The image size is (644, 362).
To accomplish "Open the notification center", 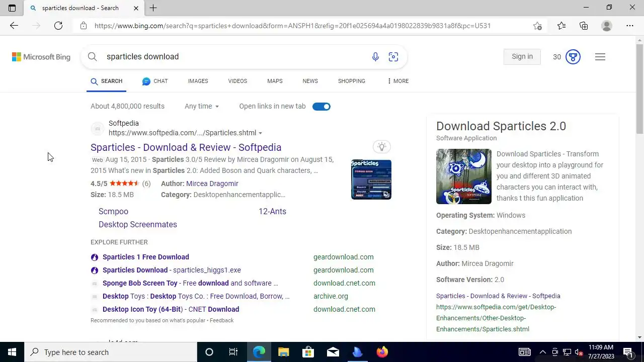I will point(628,352).
